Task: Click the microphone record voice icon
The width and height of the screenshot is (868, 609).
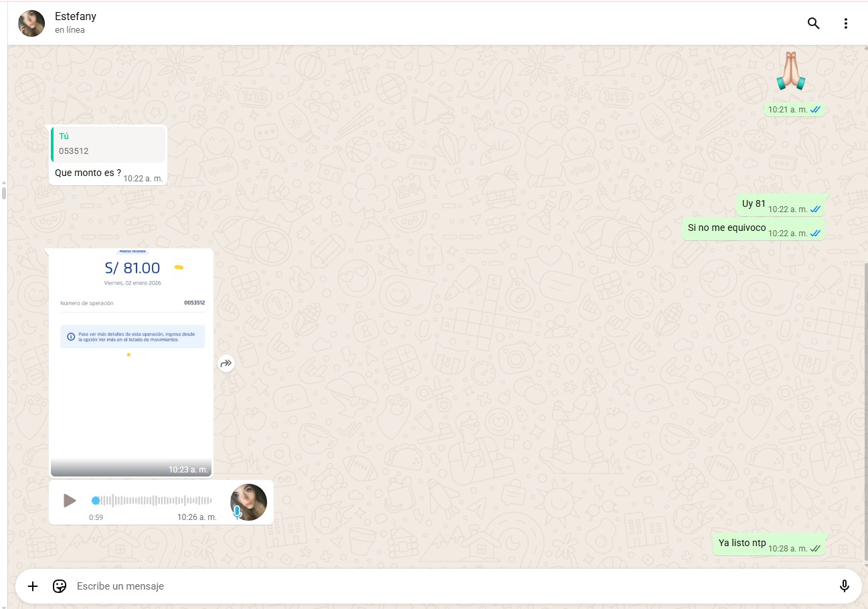Action: [x=844, y=586]
